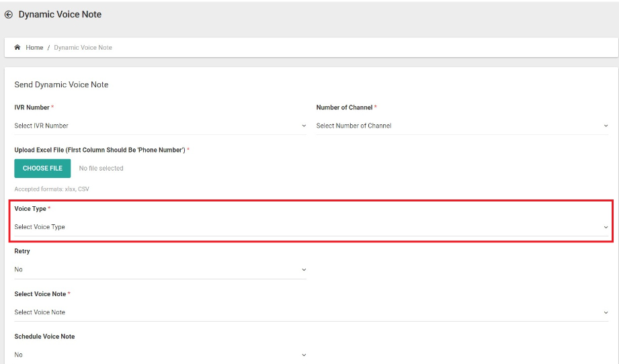Screen dimensions: 619x364
Task: Click the Number of Channel chevron arrow
Action: click(x=606, y=126)
